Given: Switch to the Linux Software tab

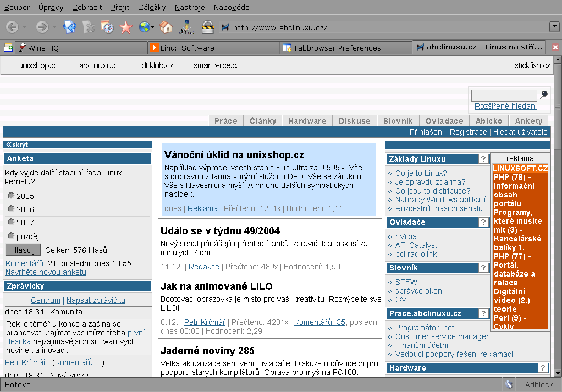Looking at the screenshot, I should click(x=213, y=48).
